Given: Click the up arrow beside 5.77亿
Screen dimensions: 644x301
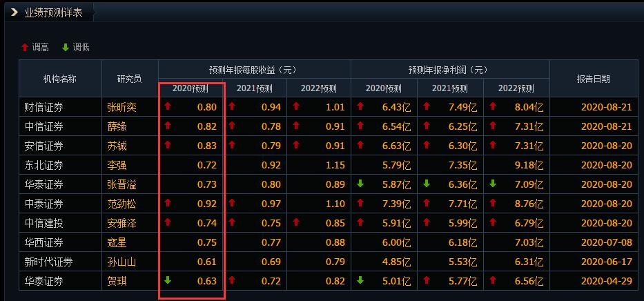Looking at the screenshot, I should [x=427, y=280].
